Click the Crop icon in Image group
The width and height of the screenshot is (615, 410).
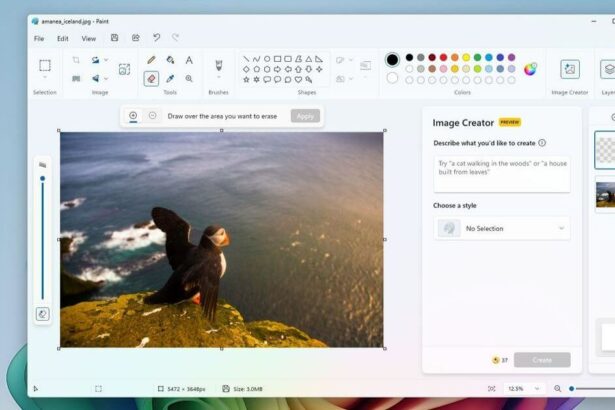[76, 60]
